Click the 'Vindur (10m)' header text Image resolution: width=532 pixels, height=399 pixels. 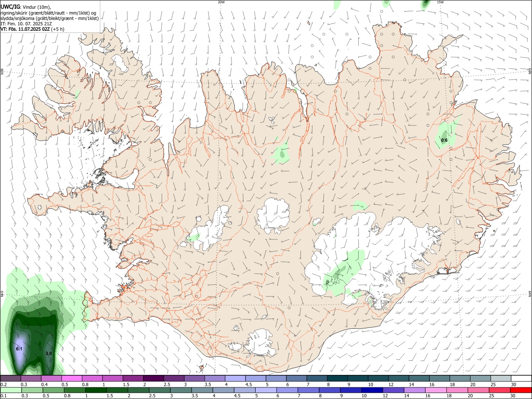pos(37,7)
